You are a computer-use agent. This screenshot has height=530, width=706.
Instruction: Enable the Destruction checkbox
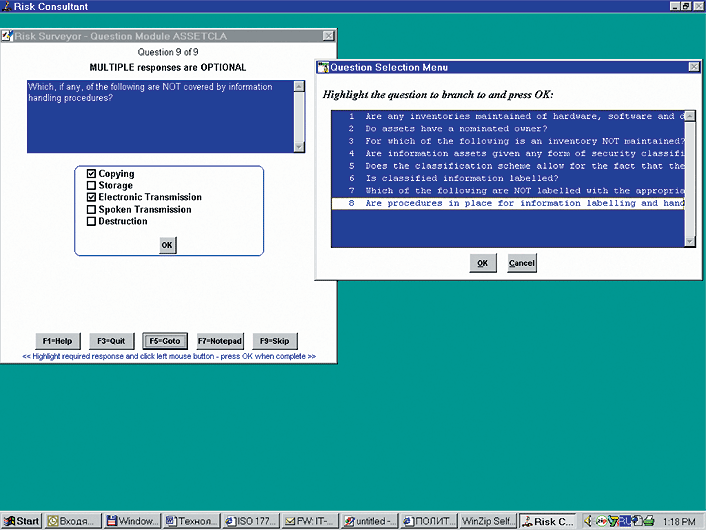92,221
